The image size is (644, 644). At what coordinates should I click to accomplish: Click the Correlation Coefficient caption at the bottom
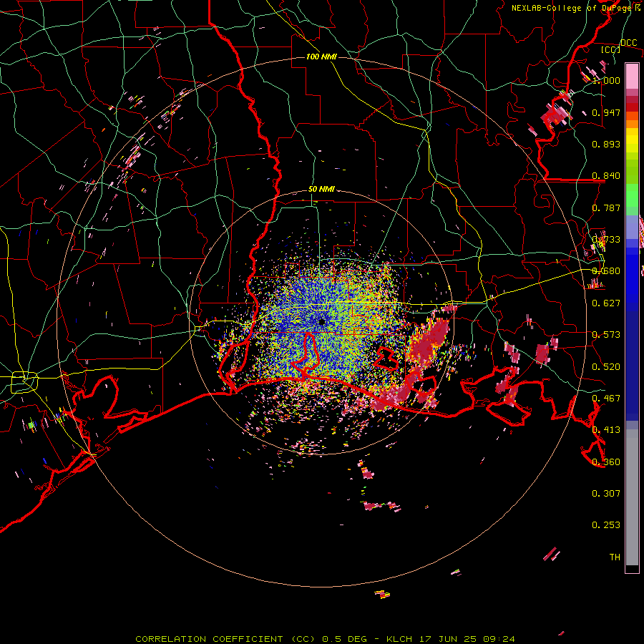[325, 639]
